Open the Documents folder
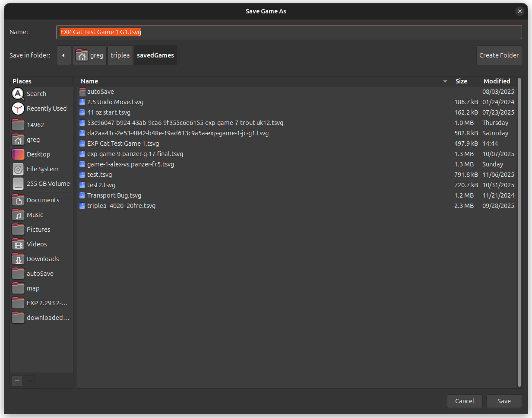Viewport: 532px width, 418px height. coord(43,200)
